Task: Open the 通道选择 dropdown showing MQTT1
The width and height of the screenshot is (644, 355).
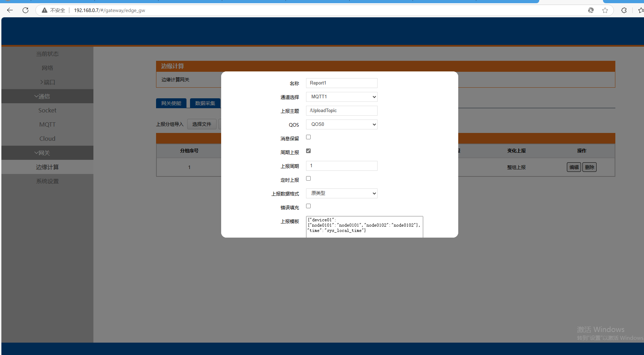Action: coord(342,97)
